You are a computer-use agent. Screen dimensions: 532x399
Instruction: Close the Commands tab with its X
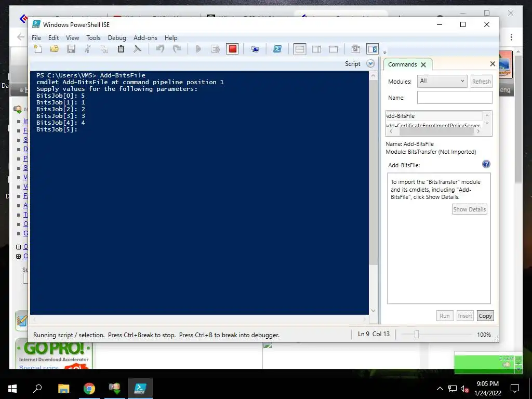coord(423,65)
